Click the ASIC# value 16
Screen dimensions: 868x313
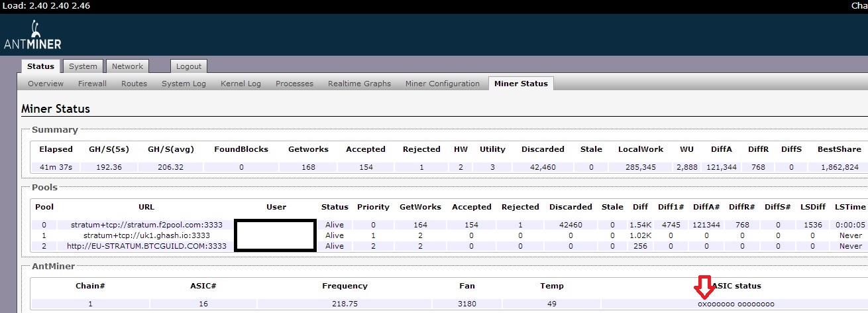click(x=203, y=304)
